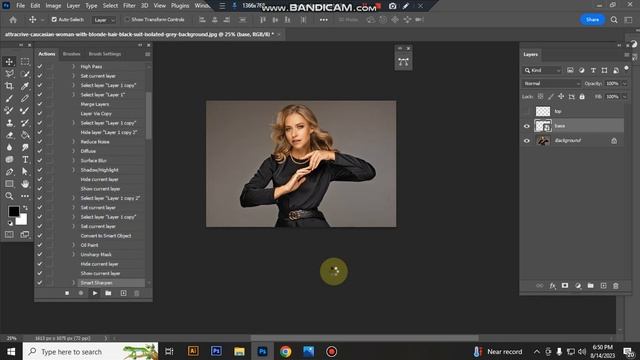The width and height of the screenshot is (640, 360).
Task: Enable Show Transform Controls checkbox
Action: pos(127,20)
